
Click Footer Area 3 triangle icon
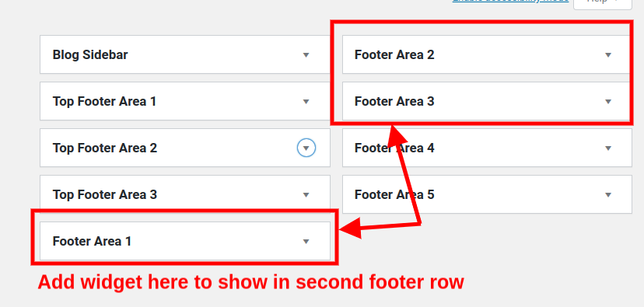click(x=608, y=101)
